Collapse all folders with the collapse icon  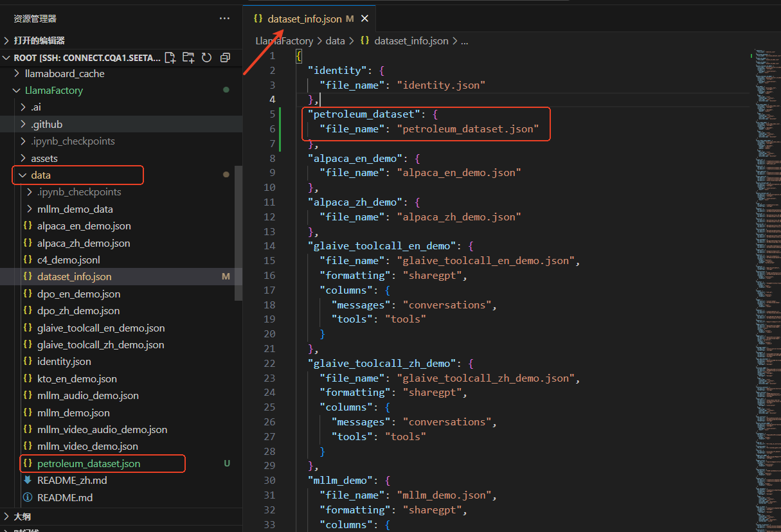[x=225, y=58]
